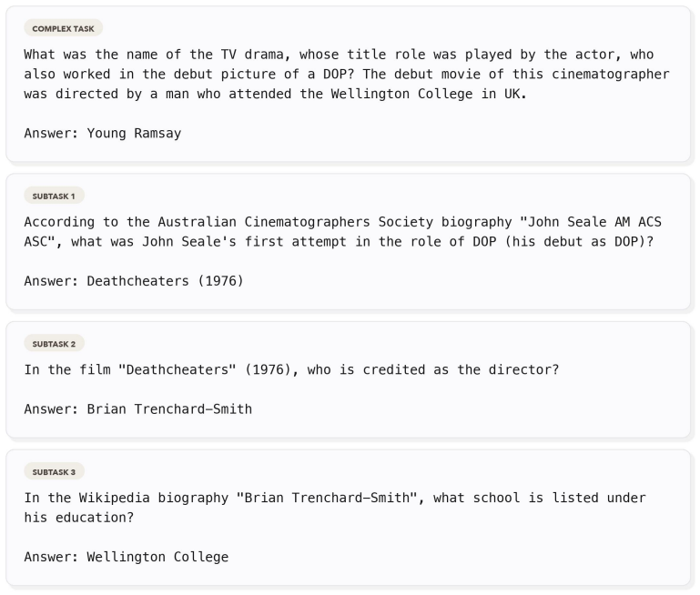
Task: Click the answer Deathcheaters (1976)
Action: tap(165, 281)
